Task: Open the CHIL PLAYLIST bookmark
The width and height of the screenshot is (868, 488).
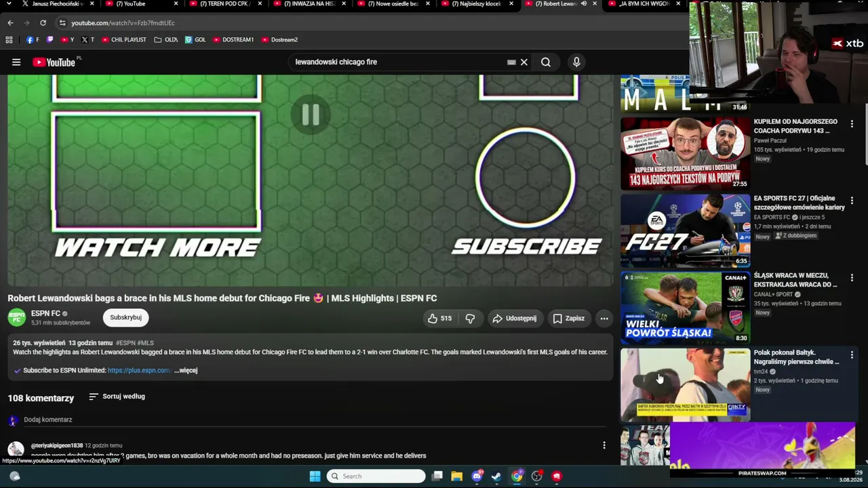Action: point(124,40)
